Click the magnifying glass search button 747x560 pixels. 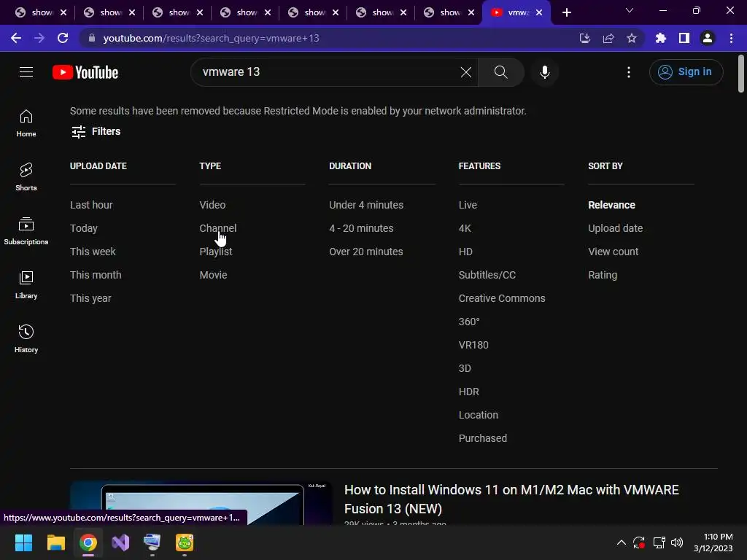click(500, 72)
